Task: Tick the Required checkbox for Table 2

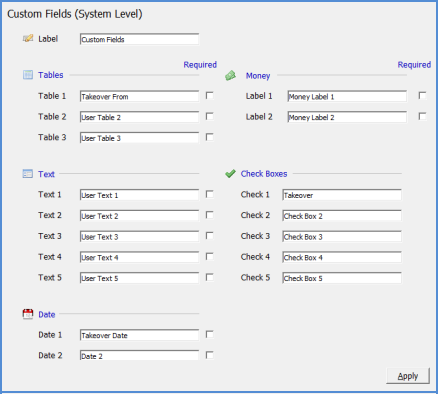Action: [210, 116]
